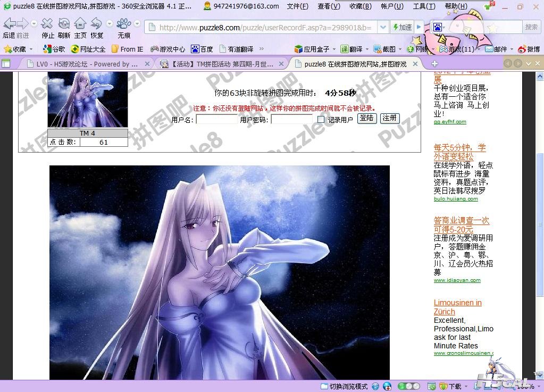544x392 pixels.
Task: Expand the 邮件 dropdown arrow
Action: 512,49
